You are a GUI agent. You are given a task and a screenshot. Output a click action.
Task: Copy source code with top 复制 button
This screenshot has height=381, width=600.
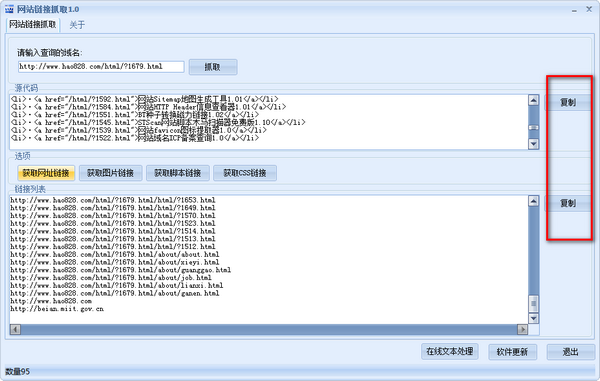point(568,103)
